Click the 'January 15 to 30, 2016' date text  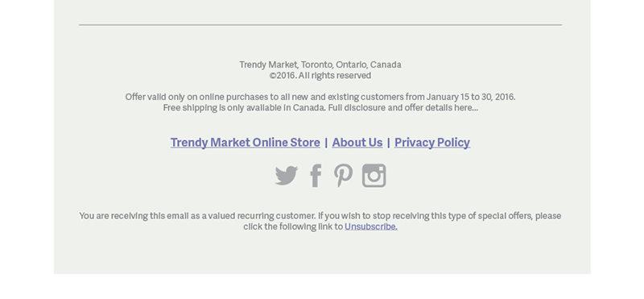[x=471, y=97]
